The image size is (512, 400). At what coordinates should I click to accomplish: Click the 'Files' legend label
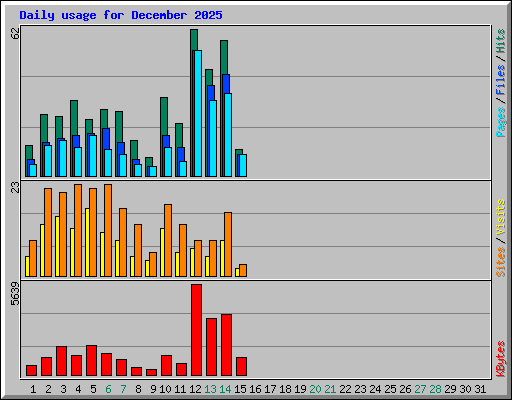[501, 80]
